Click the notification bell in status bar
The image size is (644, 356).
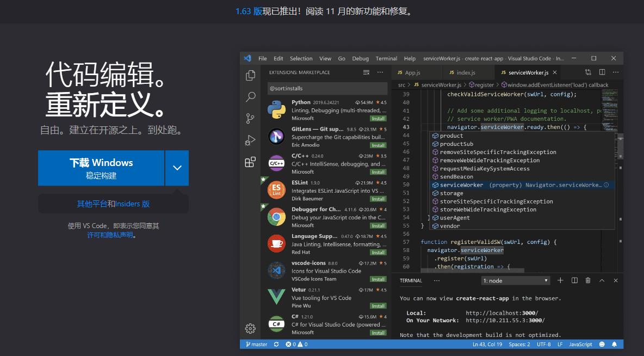pos(615,345)
